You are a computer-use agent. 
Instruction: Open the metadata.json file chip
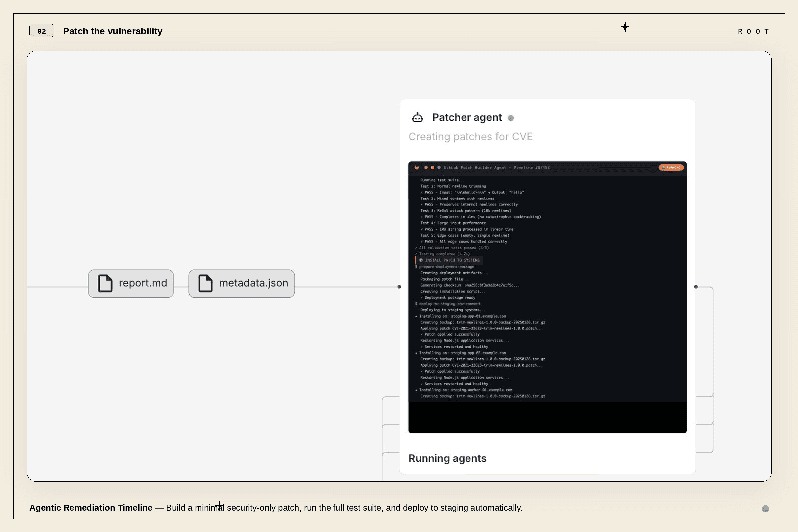(241, 283)
